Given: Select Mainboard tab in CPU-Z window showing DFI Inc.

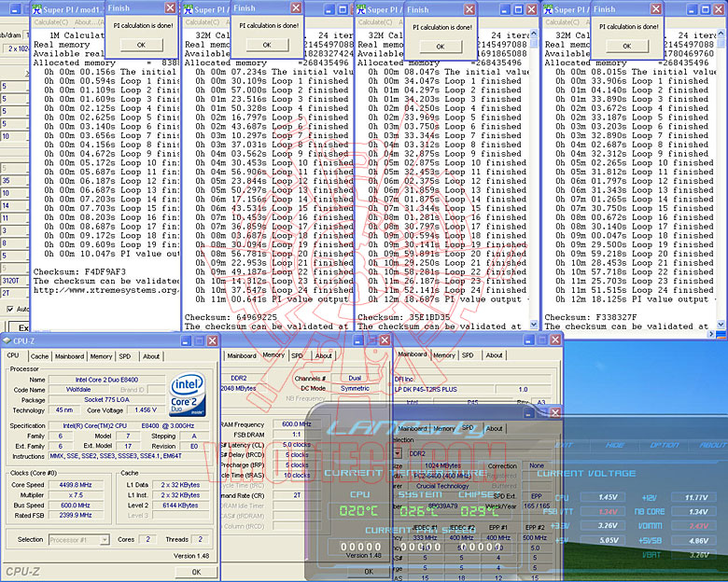Looking at the screenshot, I should [x=413, y=354].
